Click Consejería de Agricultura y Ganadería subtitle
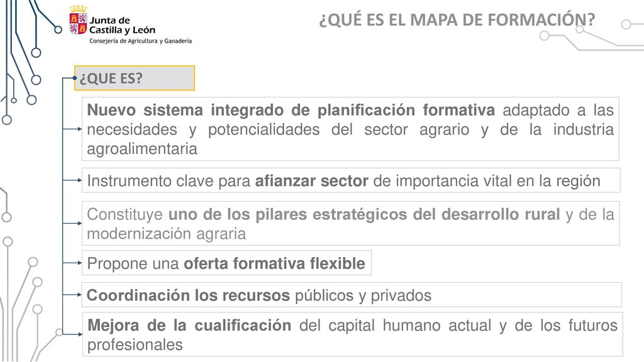Screen dimensions: 644x362 tap(140, 41)
